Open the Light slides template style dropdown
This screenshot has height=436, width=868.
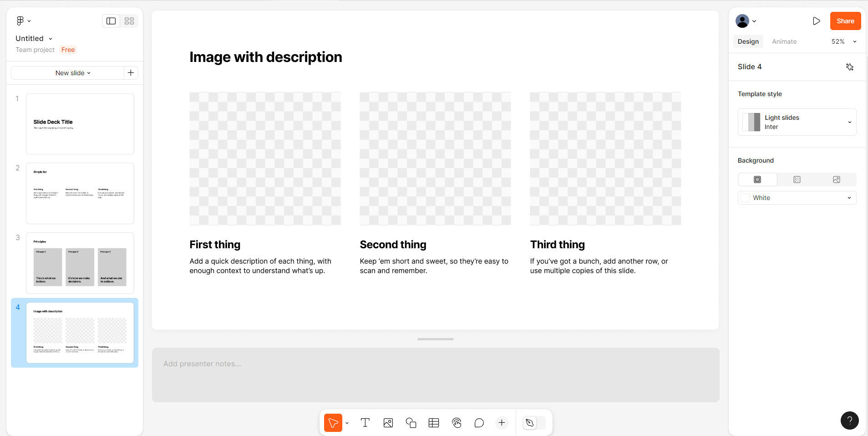coord(797,122)
